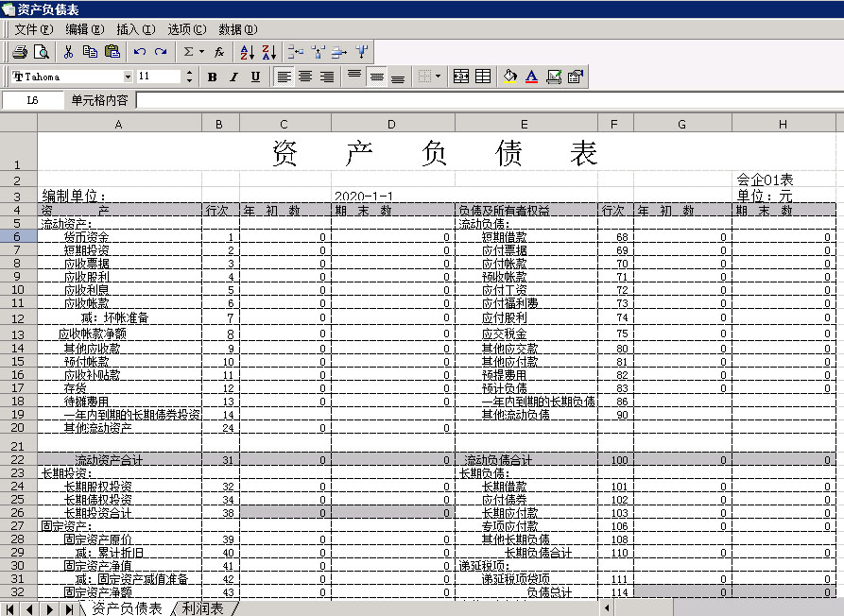844x616 pixels.
Task: Undo the last action
Action: (x=140, y=52)
